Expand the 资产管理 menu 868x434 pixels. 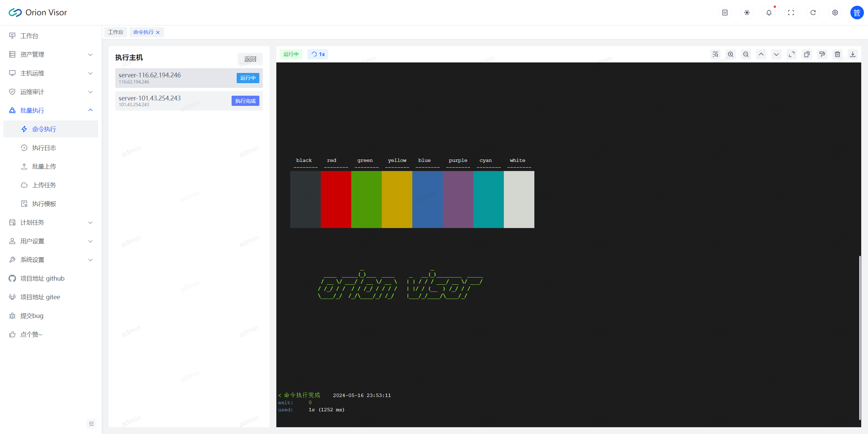pyautogui.click(x=51, y=55)
